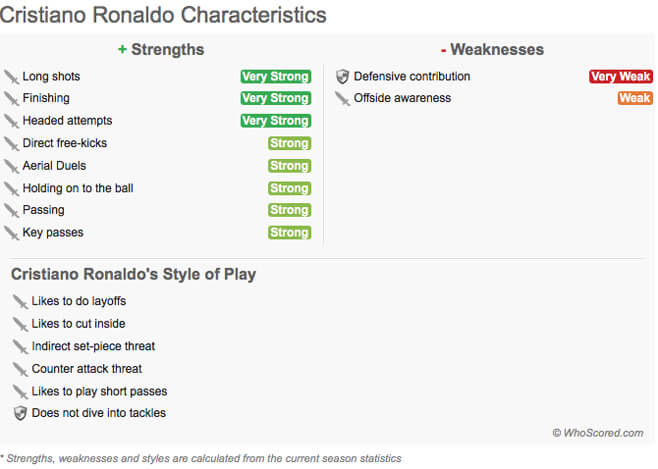Click the sword icon beside Aerial Duels
This screenshot has height=469, width=658.
12,166
